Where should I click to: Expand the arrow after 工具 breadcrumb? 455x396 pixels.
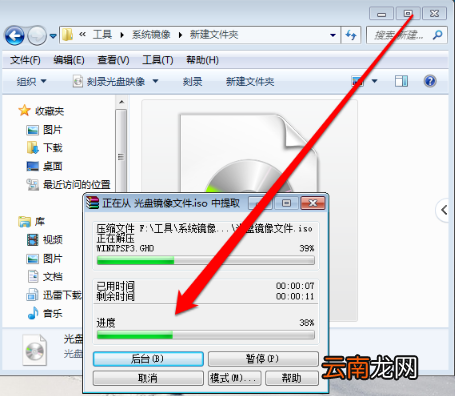tap(122, 35)
